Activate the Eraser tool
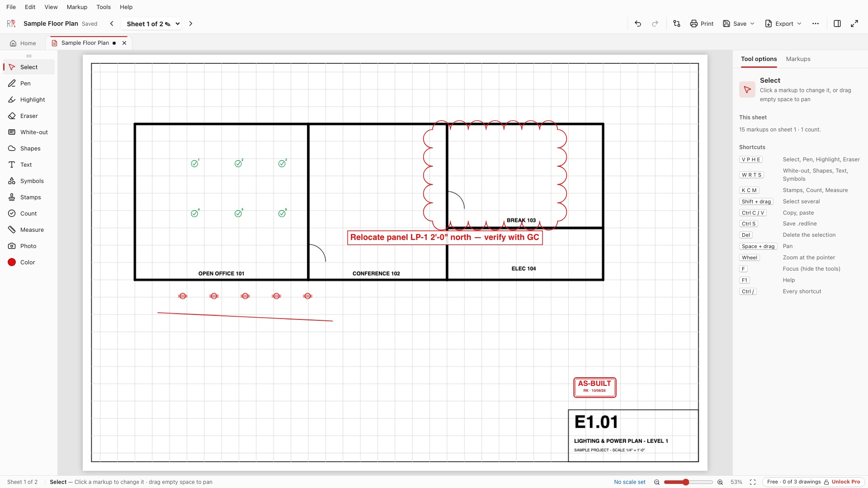868x488 pixels. [28, 116]
